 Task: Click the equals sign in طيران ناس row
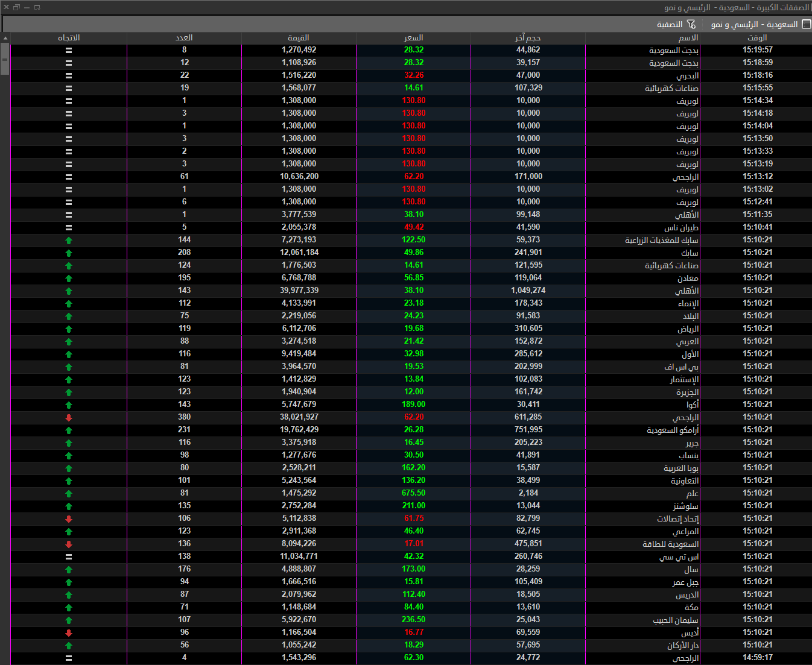[69, 227]
